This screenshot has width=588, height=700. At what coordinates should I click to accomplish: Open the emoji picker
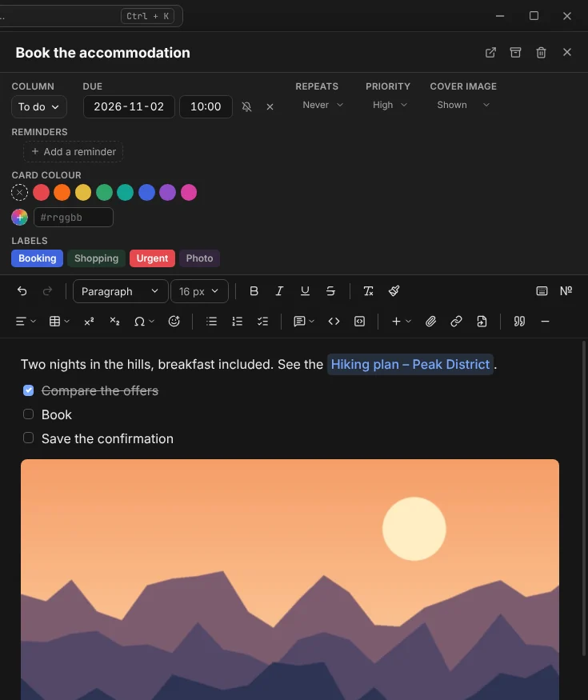tap(174, 322)
